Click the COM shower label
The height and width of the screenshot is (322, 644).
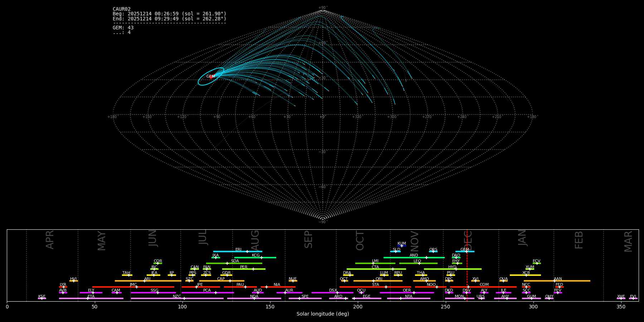(484, 285)
